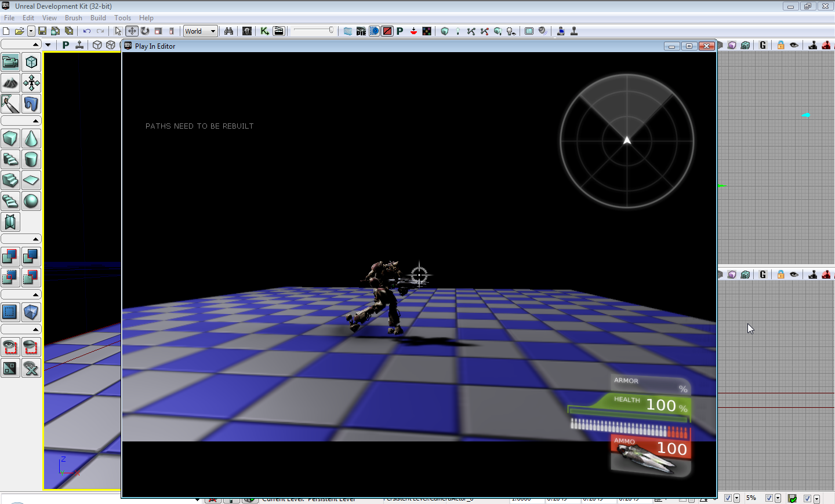
Task: Open a level using the folder icon
Action: [x=19, y=31]
